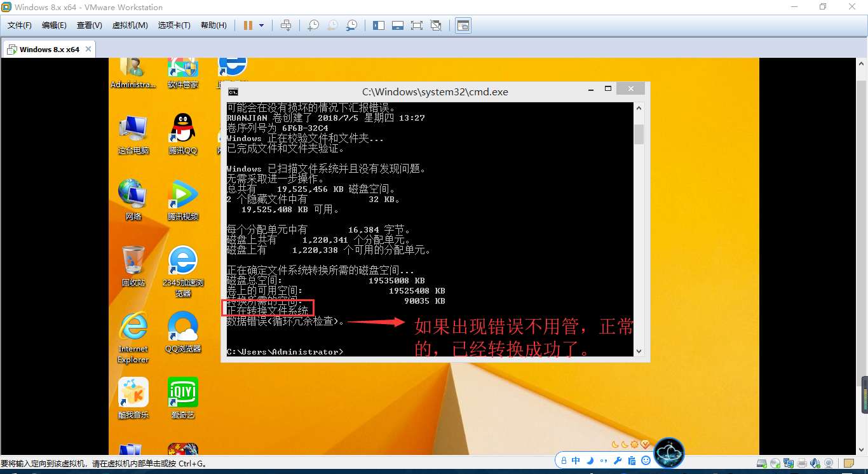Image resolution: width=868 pixels, height=474 pixels.
Task: Open input method wrench settings
Action: point(618,460)
